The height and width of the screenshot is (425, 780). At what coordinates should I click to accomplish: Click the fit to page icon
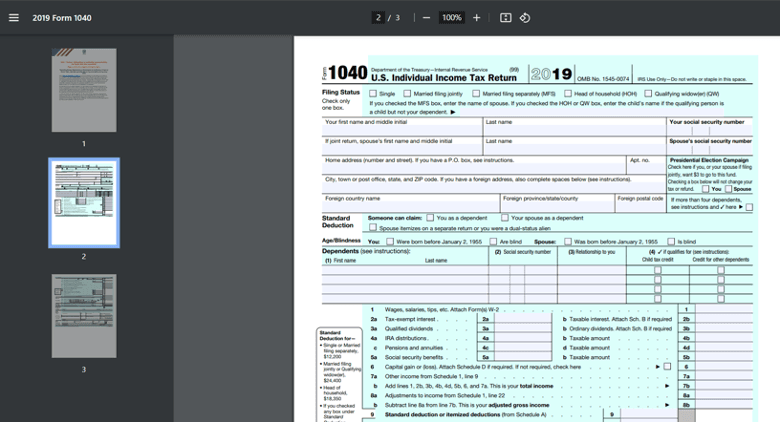[505, 18]
